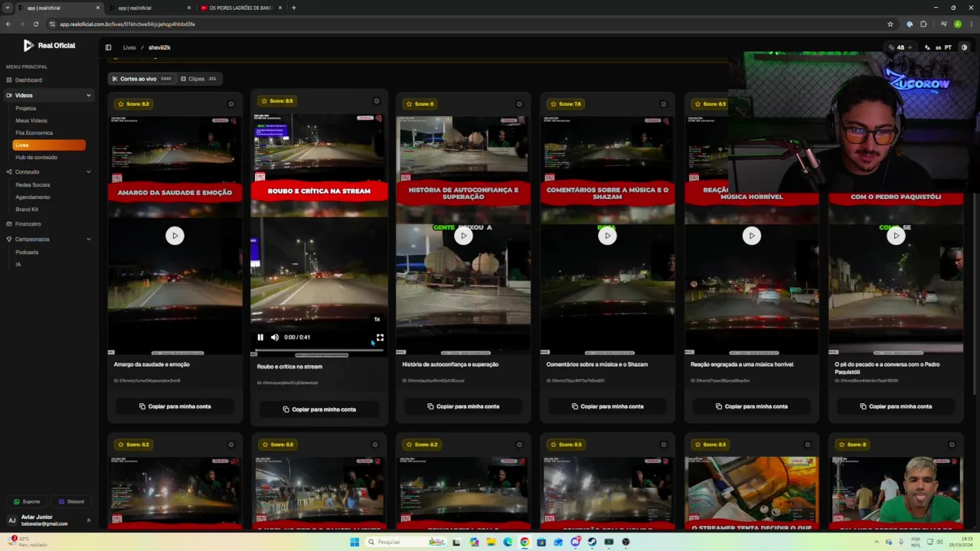Image resolution: width=980 pixels, height=551 pixels.
Task: Toggle the dark/light theme icon
Action: 964,47
